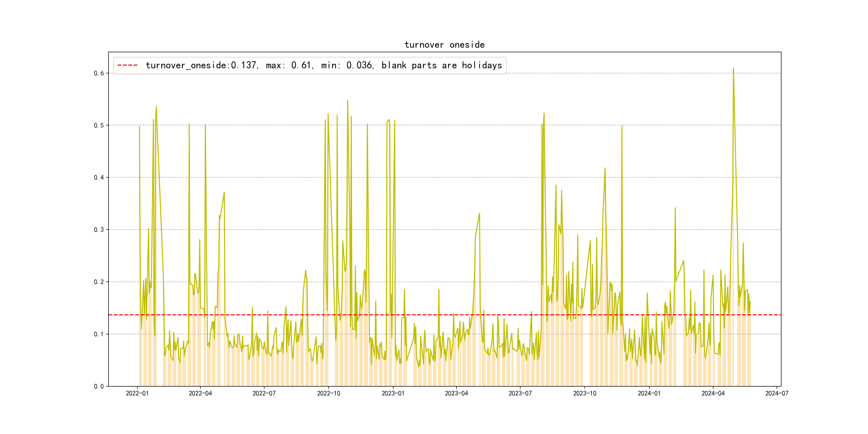Image resolution: width=868 pixels, height=434 pixels.
Task: Click the 0.6 y-axis tick label
Action: point(99,73)
